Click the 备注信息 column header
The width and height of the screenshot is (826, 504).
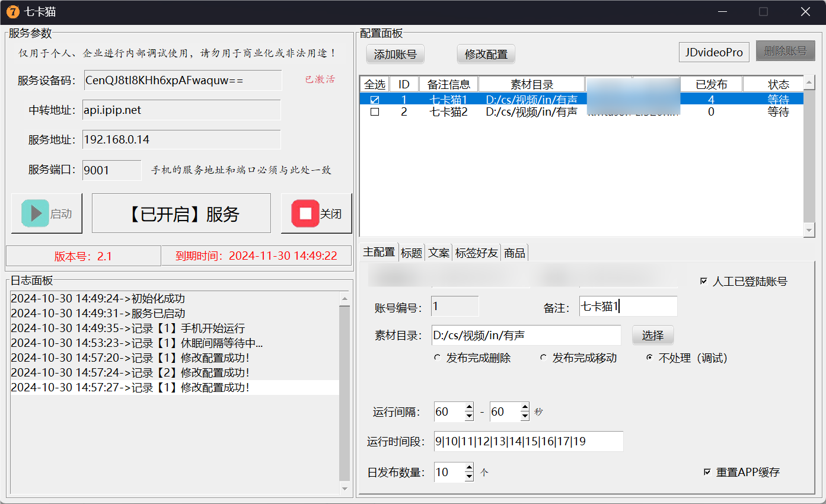coord(449,84)
